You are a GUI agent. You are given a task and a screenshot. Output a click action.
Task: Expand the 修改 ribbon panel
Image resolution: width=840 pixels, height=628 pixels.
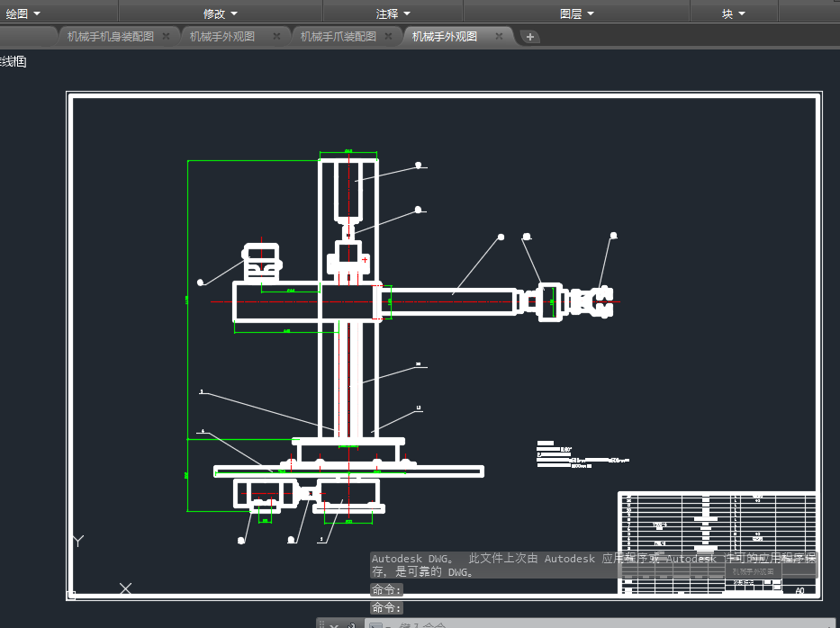221,13
